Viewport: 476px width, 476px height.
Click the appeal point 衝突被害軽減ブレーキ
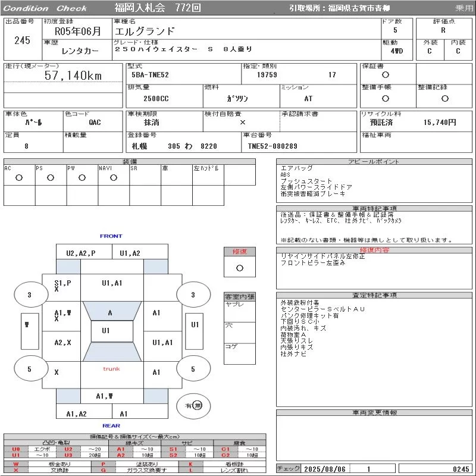pyautogui.click(x=313, y=194)
